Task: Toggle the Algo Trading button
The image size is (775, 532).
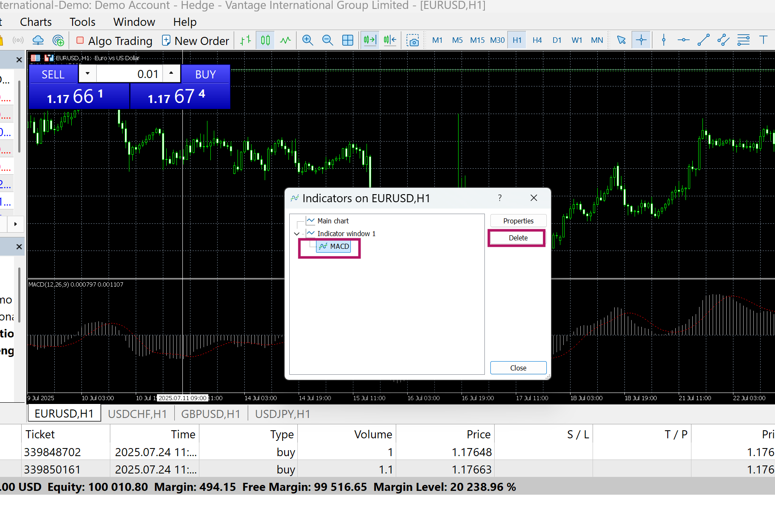Action: click(114, 41)
